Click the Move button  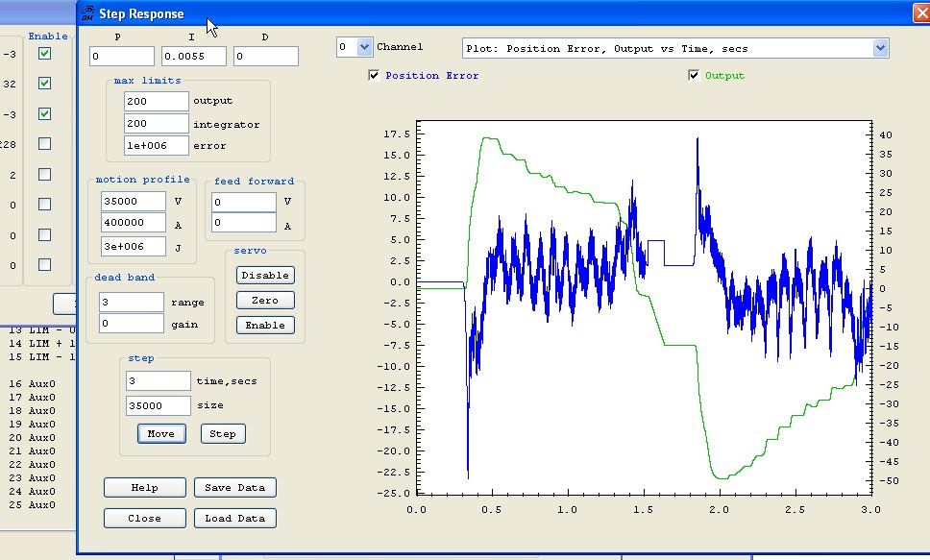click(x=160, y=433)
